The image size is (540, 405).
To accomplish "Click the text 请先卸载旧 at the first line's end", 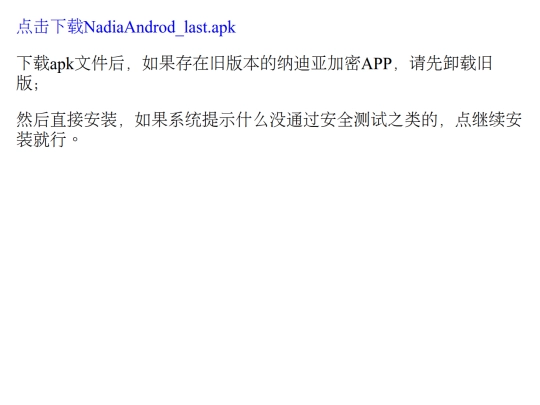I will [x=451, y=64].
